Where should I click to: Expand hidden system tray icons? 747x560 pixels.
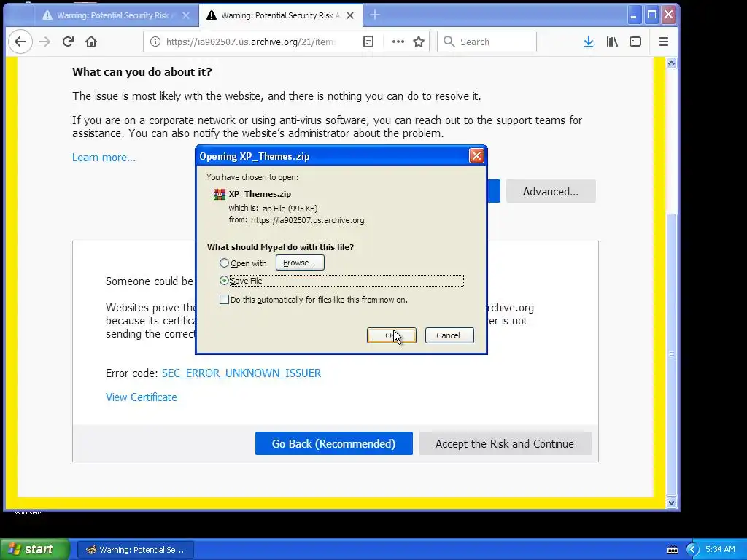click(692, 550)
